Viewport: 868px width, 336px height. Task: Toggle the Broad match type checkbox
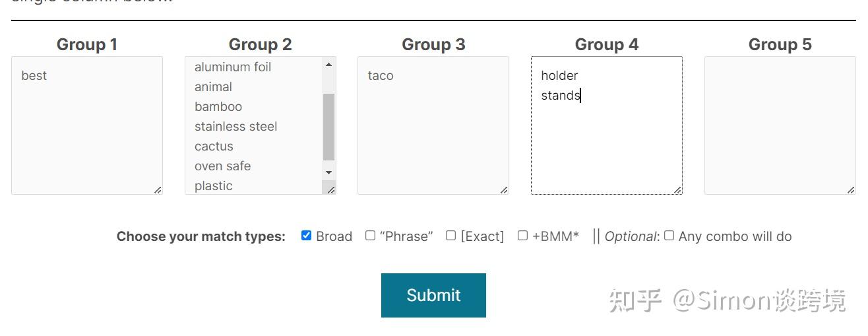306,236
